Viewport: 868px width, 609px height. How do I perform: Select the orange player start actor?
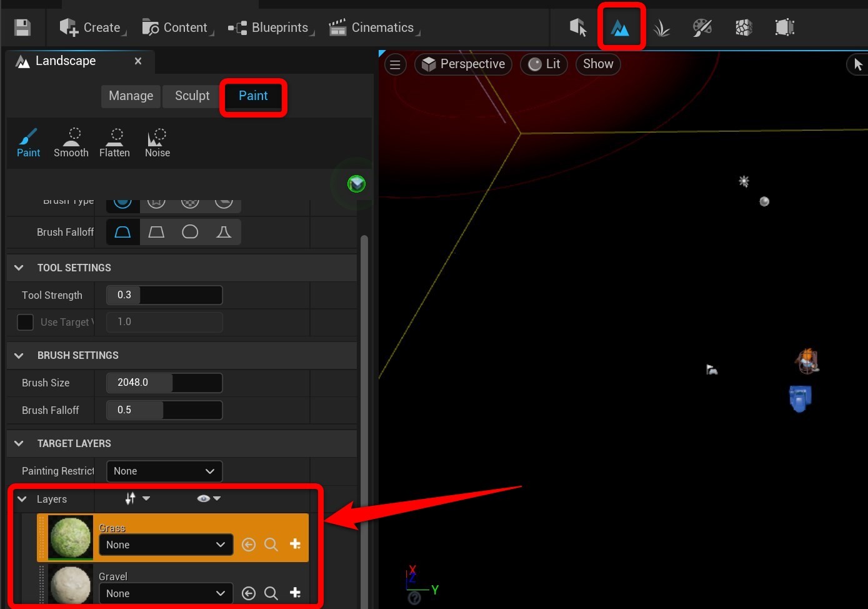point(807,361)
